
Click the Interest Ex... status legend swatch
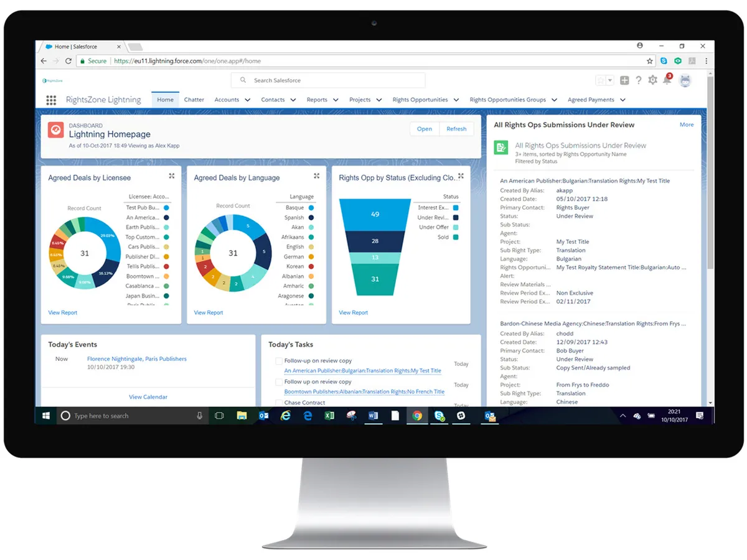pyautogui.click(x=456, y=208)
